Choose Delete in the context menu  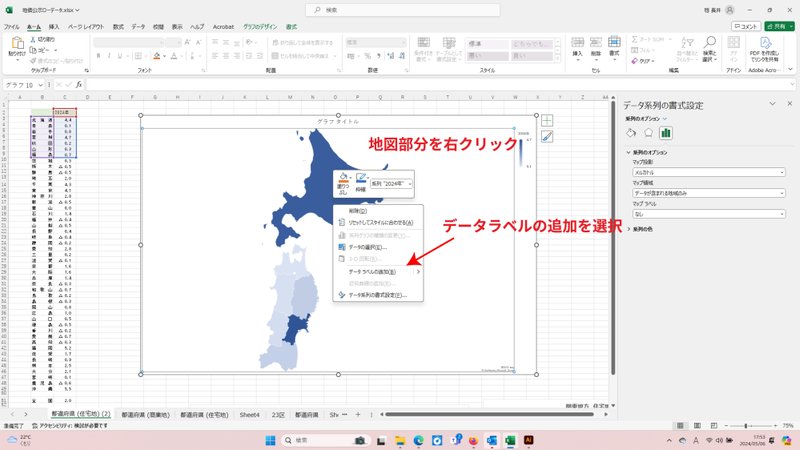[x=378, y=211]
